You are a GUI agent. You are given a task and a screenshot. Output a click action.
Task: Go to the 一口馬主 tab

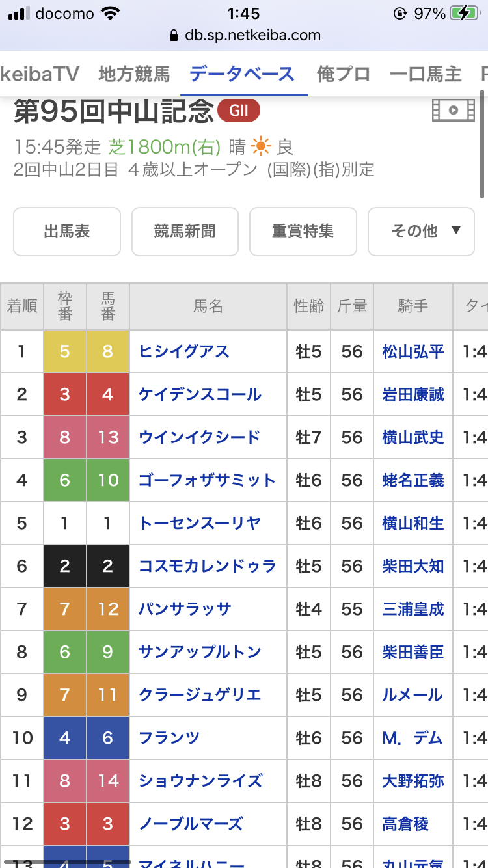pos(426,74)
